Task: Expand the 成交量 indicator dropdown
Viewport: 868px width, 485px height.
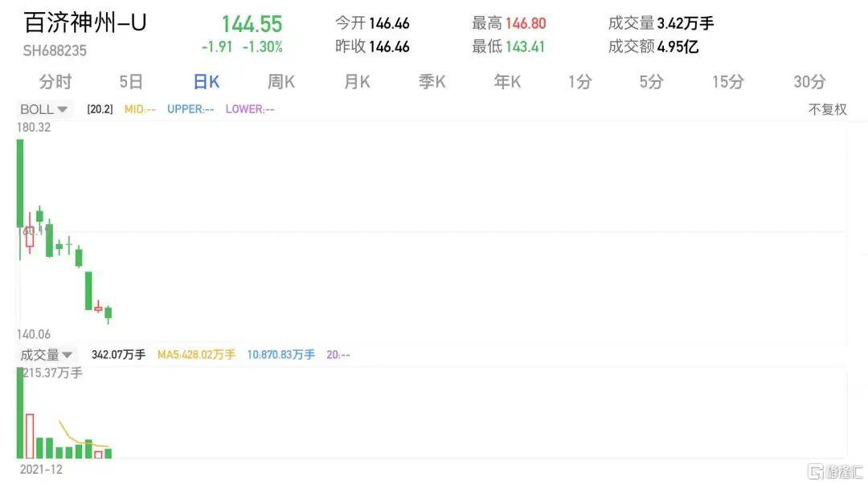Action: [46, 354]
